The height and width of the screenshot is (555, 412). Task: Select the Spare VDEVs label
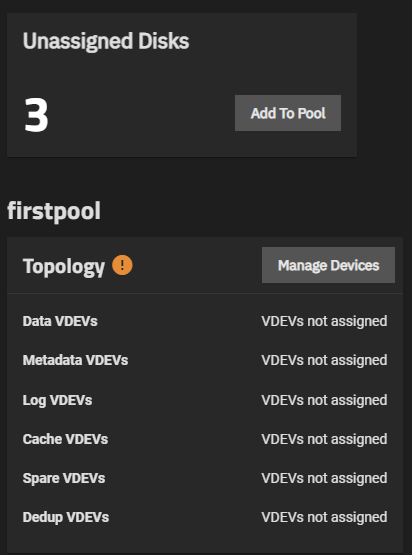64,478
